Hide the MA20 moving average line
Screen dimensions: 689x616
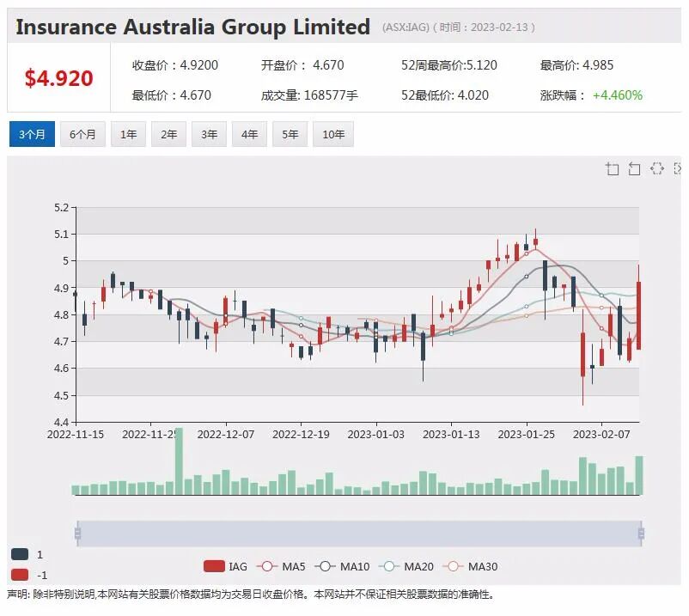pos(406,566)
